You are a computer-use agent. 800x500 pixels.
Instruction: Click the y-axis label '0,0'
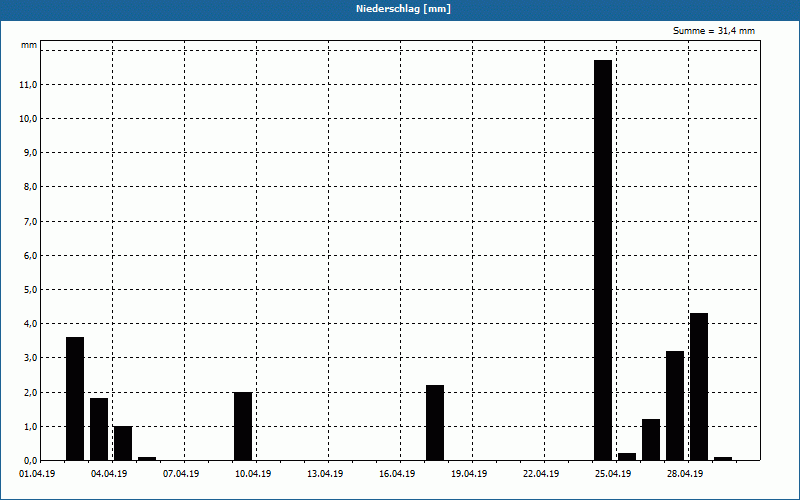pos(30,461)
